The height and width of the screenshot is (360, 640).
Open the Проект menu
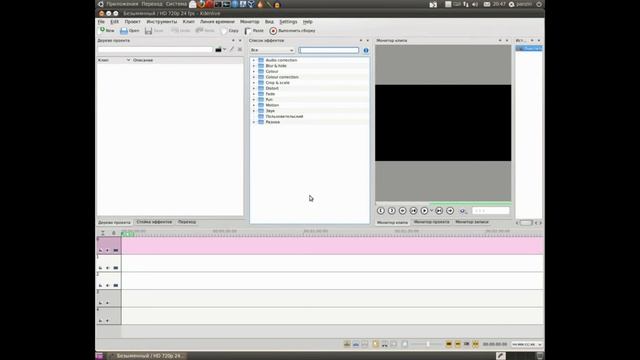point(133,22)
